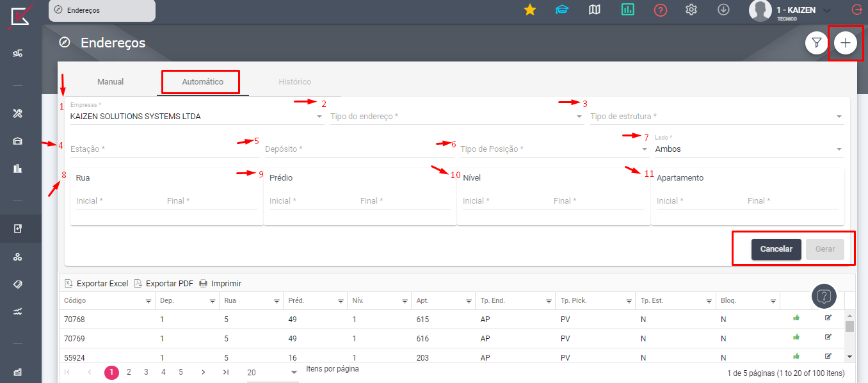
Task: Open the forklift icon in the sidebar
Action: (18, 53)
